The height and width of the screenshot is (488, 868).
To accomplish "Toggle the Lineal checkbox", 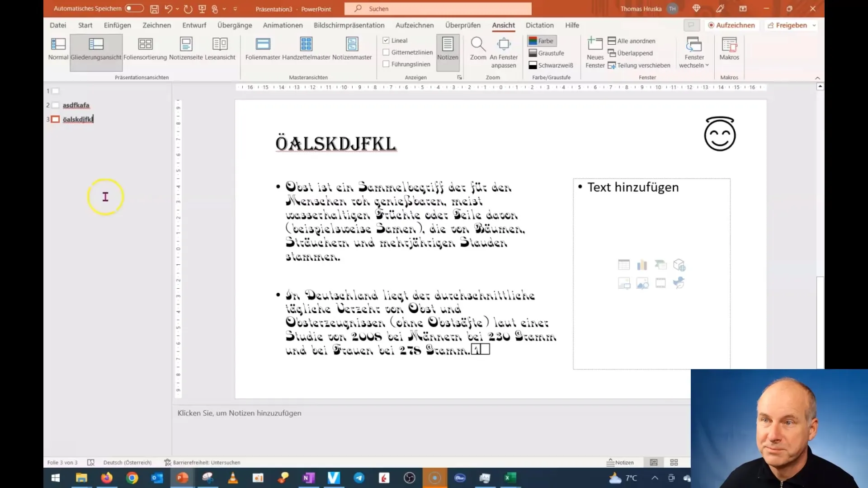I will pos(387,41).
